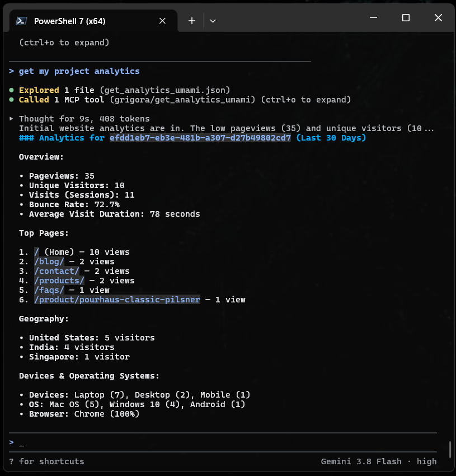The height and width of the screenshot is (476, 456).
Task: Click the '? for shortcuts' hint
Action: point(47,461)
